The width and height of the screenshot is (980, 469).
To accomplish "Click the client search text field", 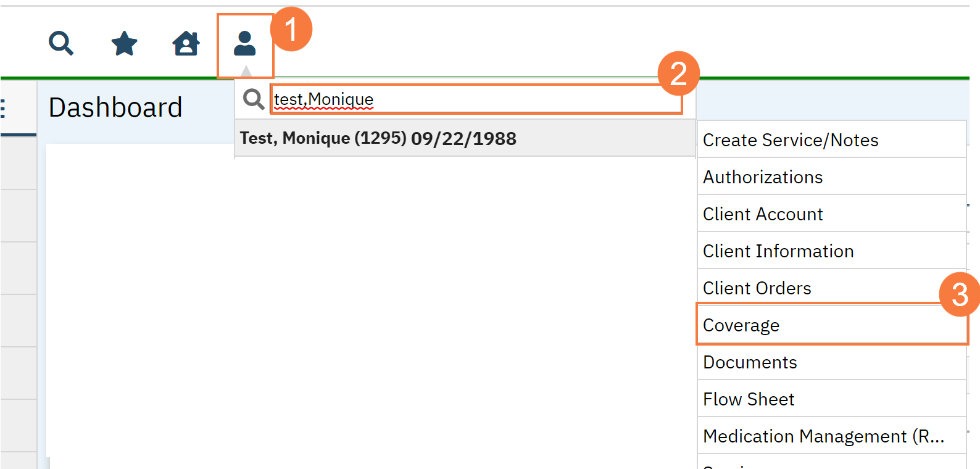I will (475, 99).
